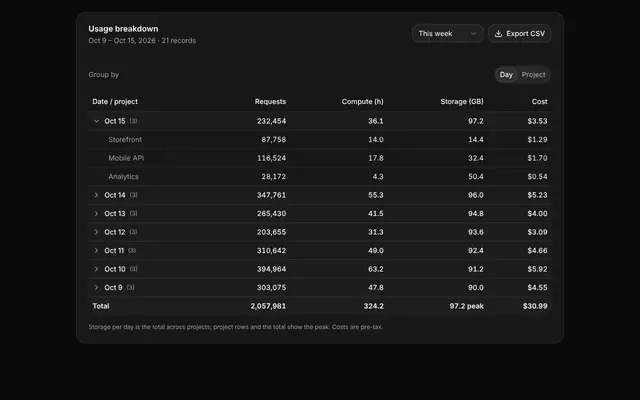Click the Oct 9 date label
The height and width of the screenshot is (400, 640).
113,287
